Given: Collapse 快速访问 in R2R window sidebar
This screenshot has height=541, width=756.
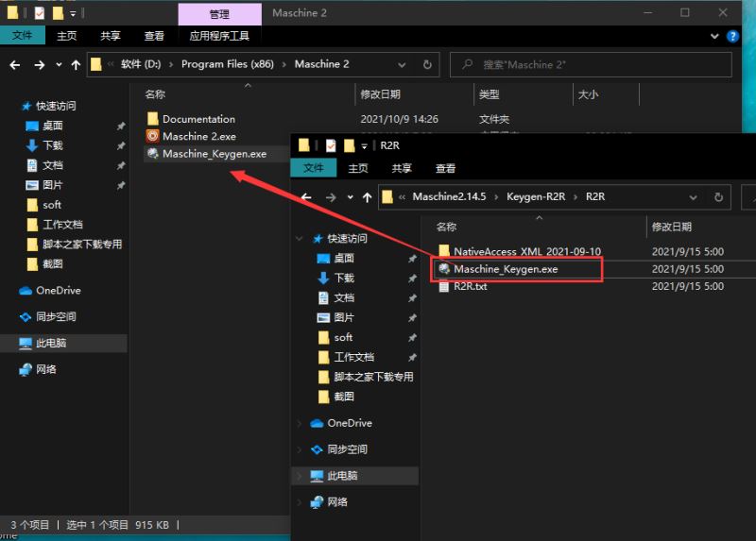Looking at the screenshot, I should 300,239.
